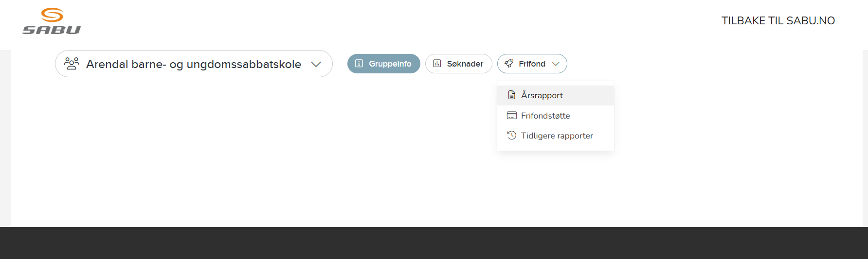Click the Frifond rocket icon

pyautogui.click(x=509, y=64)
